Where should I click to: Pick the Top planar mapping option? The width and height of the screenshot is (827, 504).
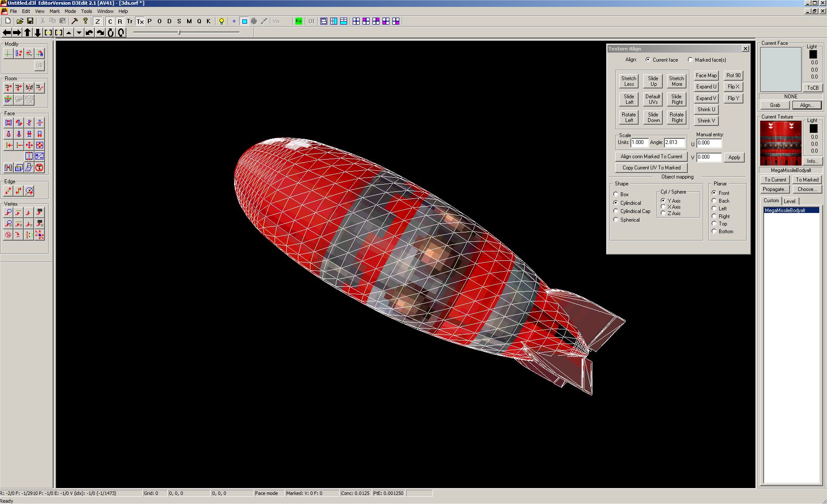coord(714,224)
